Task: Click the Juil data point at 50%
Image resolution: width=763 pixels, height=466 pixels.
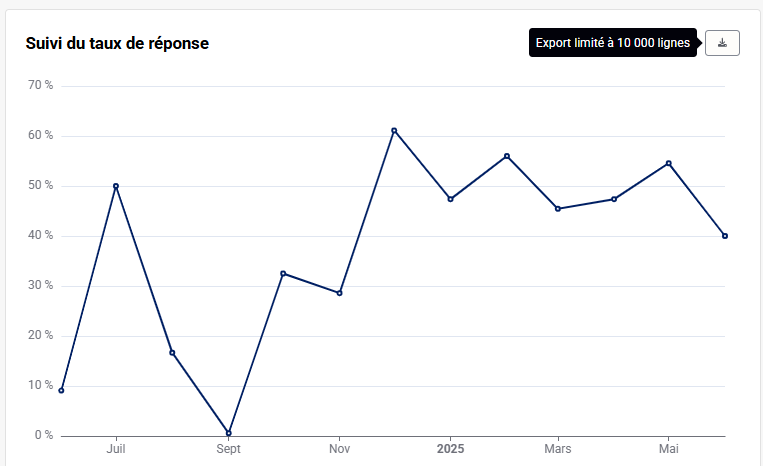Action: [116, 186]
